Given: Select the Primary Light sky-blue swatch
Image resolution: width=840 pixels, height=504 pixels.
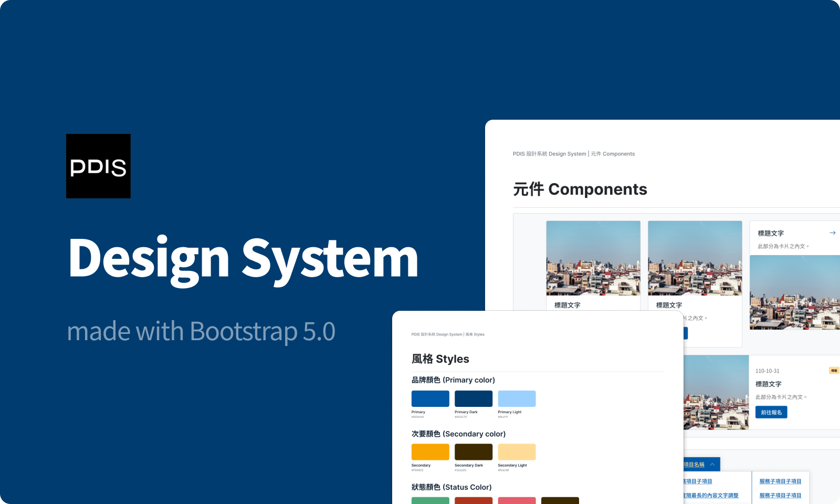Looking at the screenshot, I should point(517,398).
